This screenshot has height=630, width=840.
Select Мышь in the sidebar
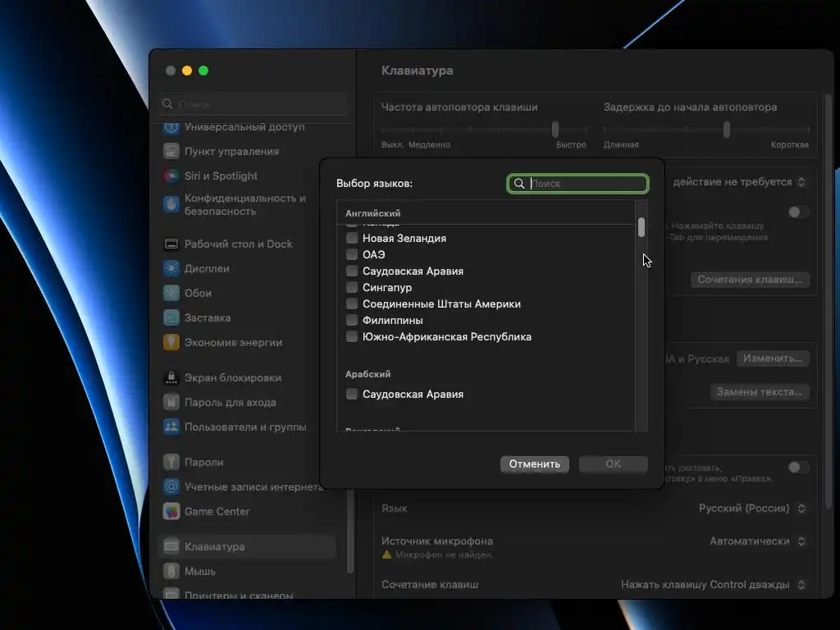[248, 572]
